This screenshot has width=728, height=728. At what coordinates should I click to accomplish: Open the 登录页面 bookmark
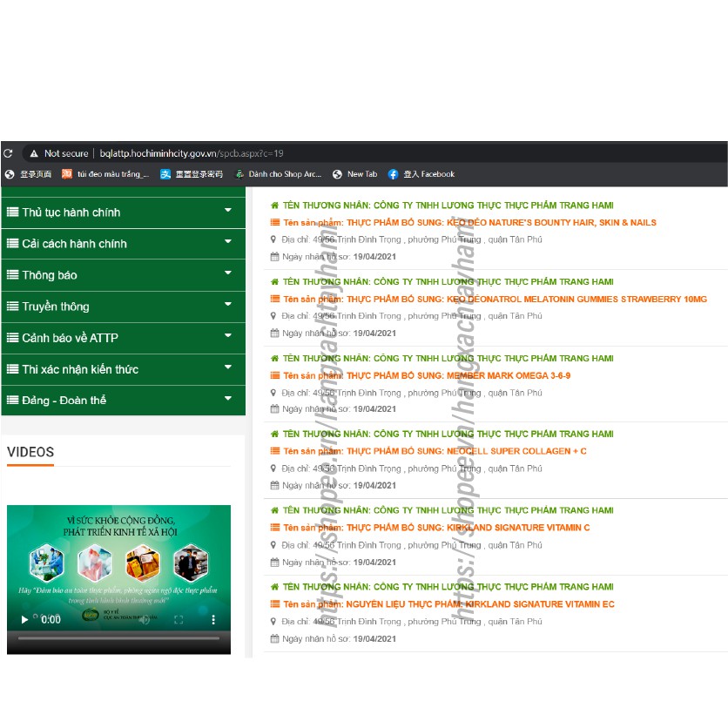(28, 174)
